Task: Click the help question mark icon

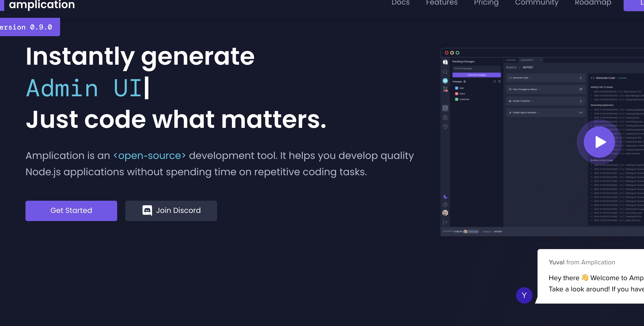Action: pos(445,205)
